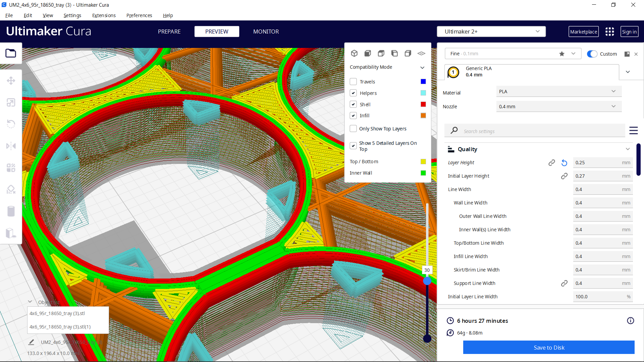Open the Extensions menu

click(104, 15)
